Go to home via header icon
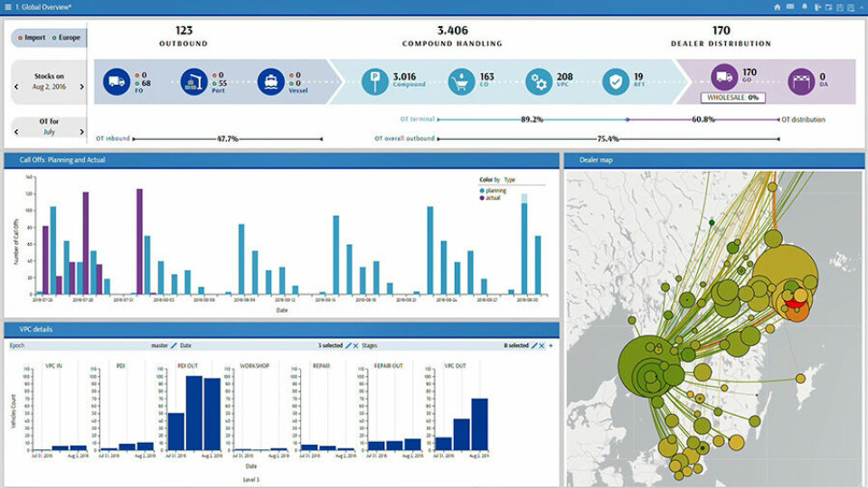868x488 pixels. 777,7
